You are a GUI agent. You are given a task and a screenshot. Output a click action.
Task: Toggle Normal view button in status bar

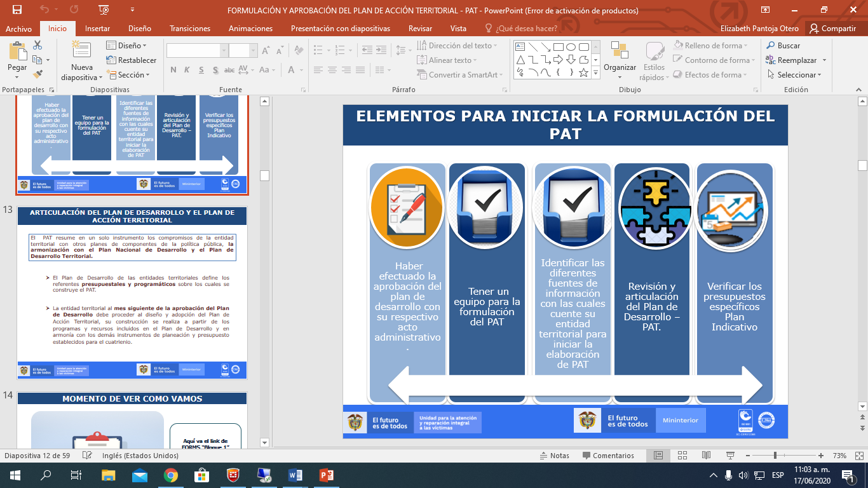(x=658, y=456)
